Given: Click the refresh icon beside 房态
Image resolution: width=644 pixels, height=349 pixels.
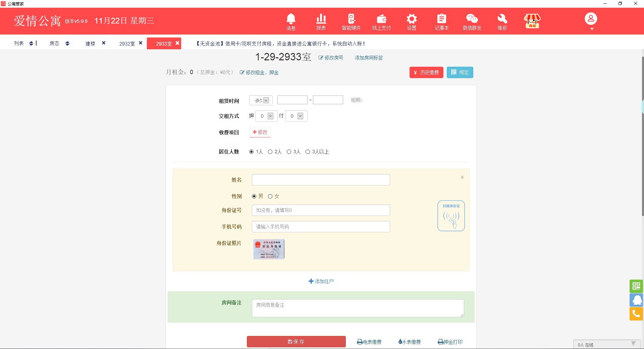Looking at the screenshot, I should [x=67, y=43].
